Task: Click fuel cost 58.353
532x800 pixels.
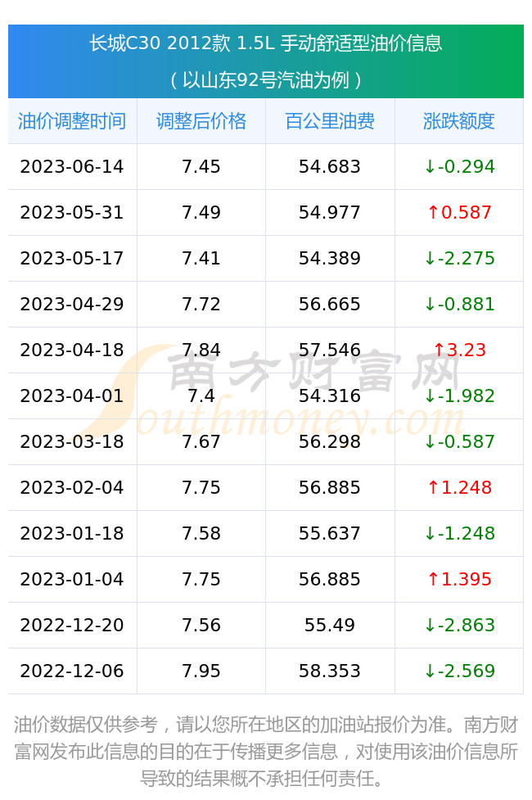Action: pos(330,671)
